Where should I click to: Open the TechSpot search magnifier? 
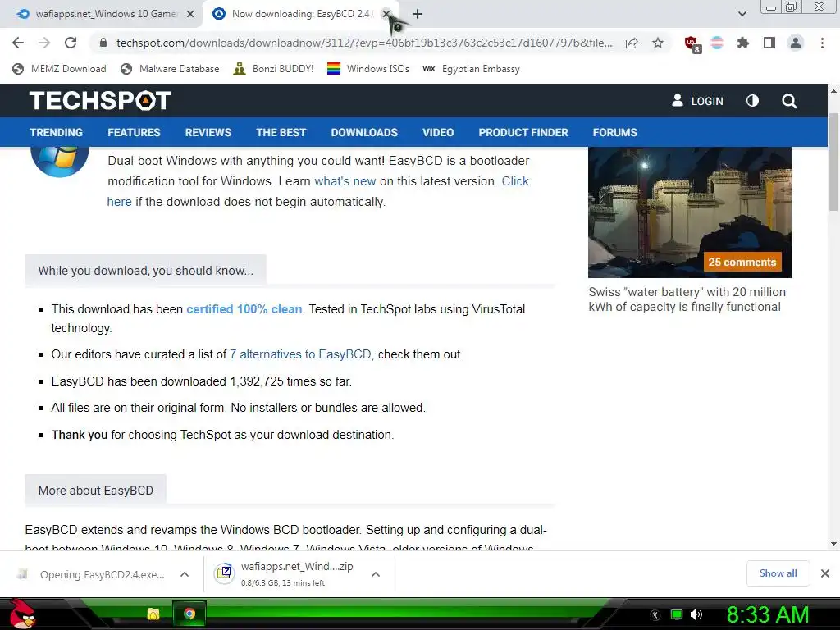pos(789,101)
